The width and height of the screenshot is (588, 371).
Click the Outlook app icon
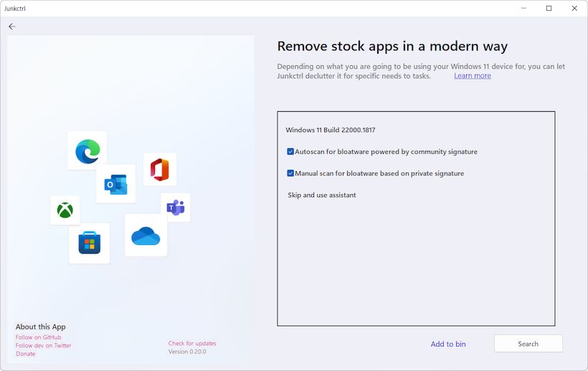[116, 184]
